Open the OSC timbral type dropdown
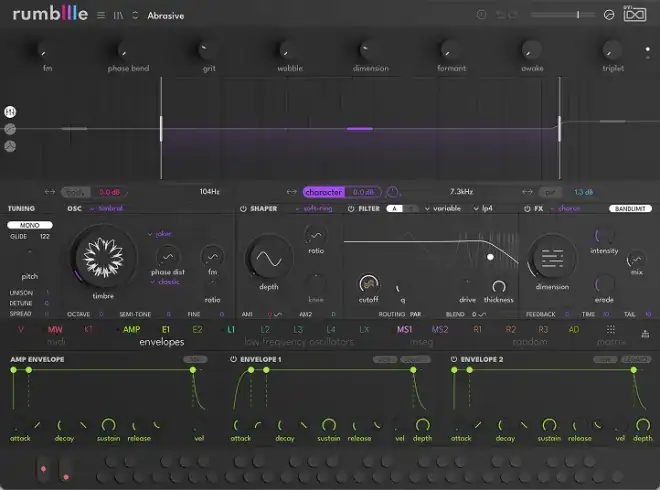The width and height of the screenshot is (660, 490). 106,208
